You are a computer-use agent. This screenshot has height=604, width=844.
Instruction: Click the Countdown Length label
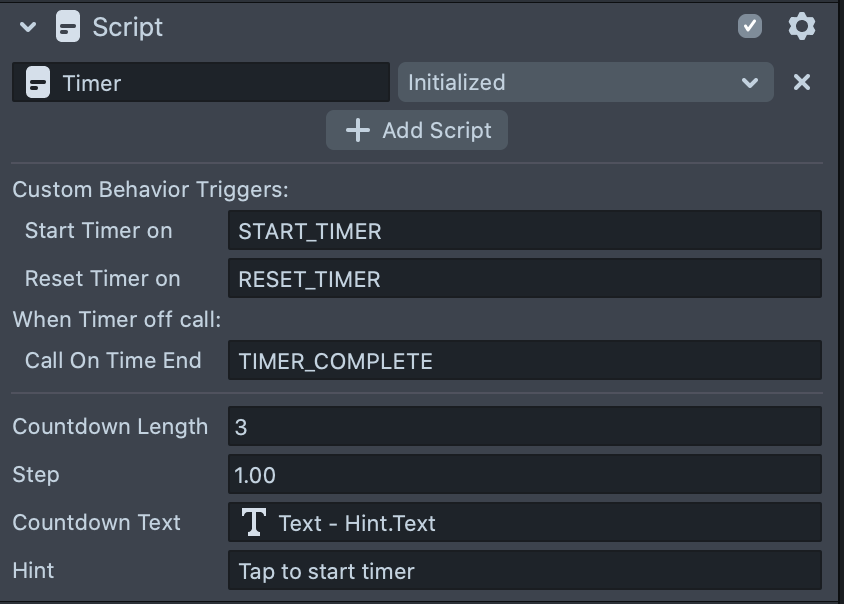tap(110, 427)
